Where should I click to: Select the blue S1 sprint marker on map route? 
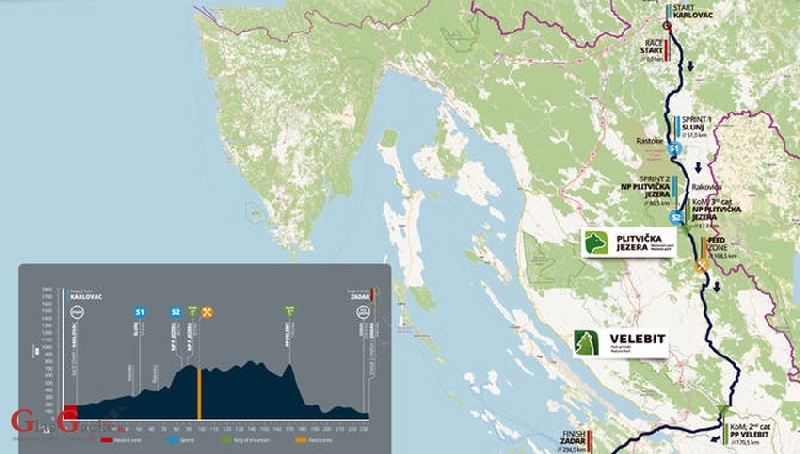coord(674,149)
